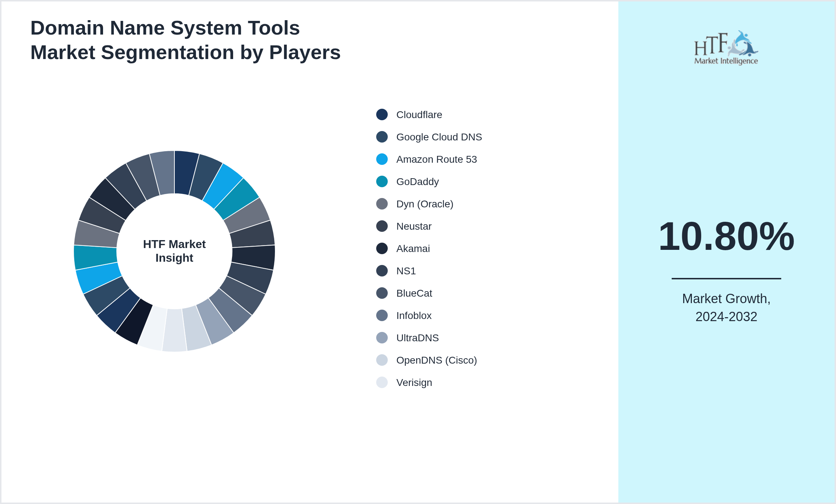This screenshot has height=504, width=836.
Task: Click the Amazon Route 53 legend dot
Action: 382,159
